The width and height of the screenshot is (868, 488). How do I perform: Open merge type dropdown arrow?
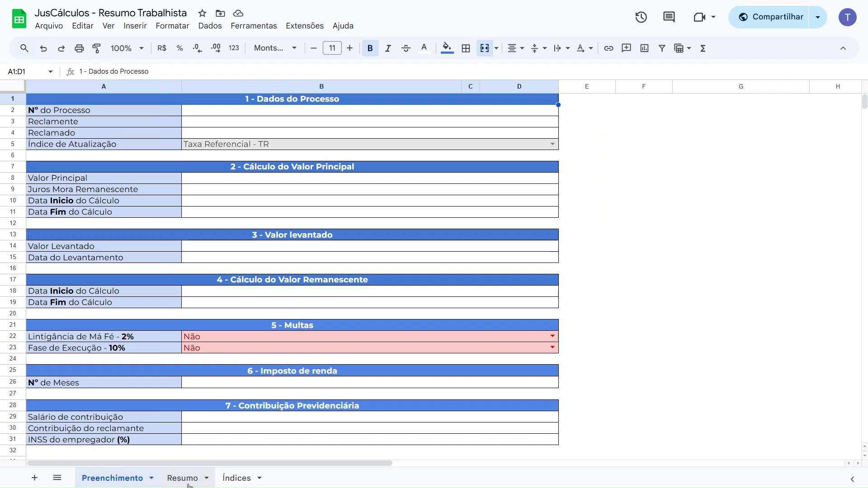tap(496, 48)
